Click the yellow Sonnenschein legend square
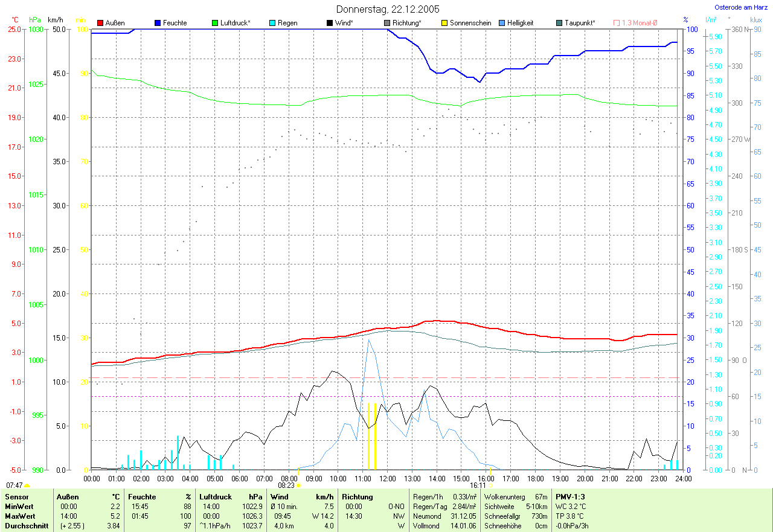The image size is (773, 532). coord(444,23)
